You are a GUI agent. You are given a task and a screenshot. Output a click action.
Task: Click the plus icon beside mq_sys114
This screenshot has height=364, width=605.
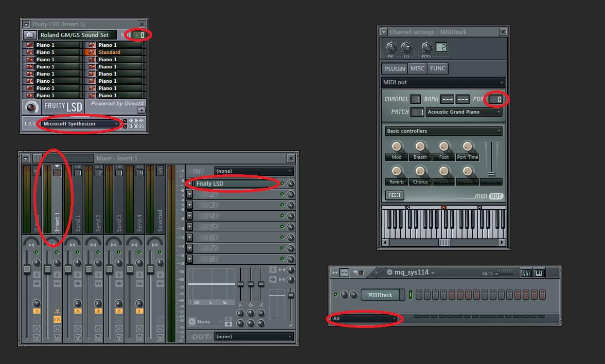[389, 272]
